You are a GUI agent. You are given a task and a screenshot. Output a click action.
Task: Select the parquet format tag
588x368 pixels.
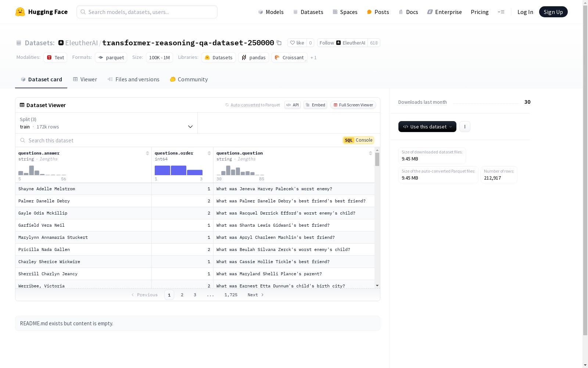111,57
